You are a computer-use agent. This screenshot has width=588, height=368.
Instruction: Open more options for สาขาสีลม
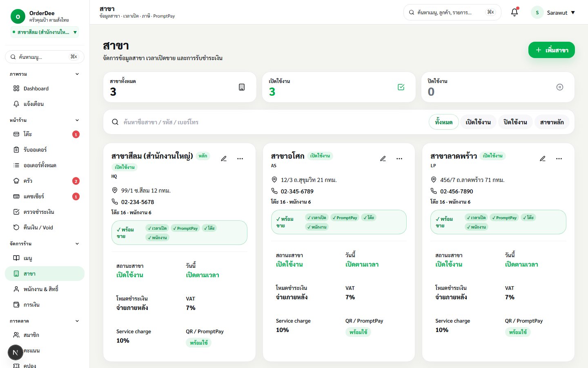tap(240, 159)
